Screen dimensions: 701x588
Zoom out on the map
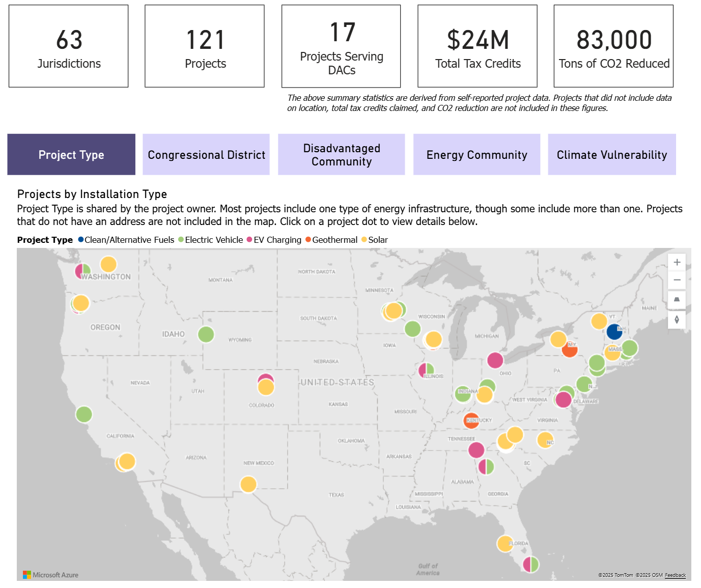coord(677,280)
